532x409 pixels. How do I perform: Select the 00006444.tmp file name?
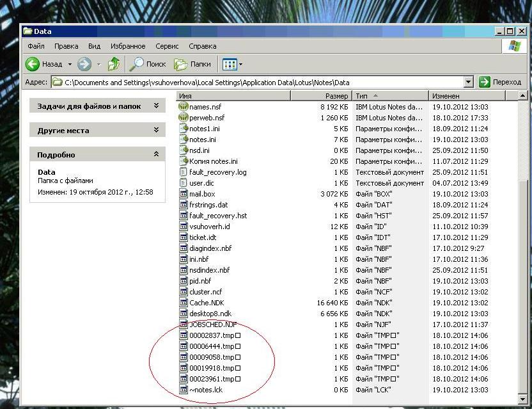pyautogui.click(x=215, y=346)
